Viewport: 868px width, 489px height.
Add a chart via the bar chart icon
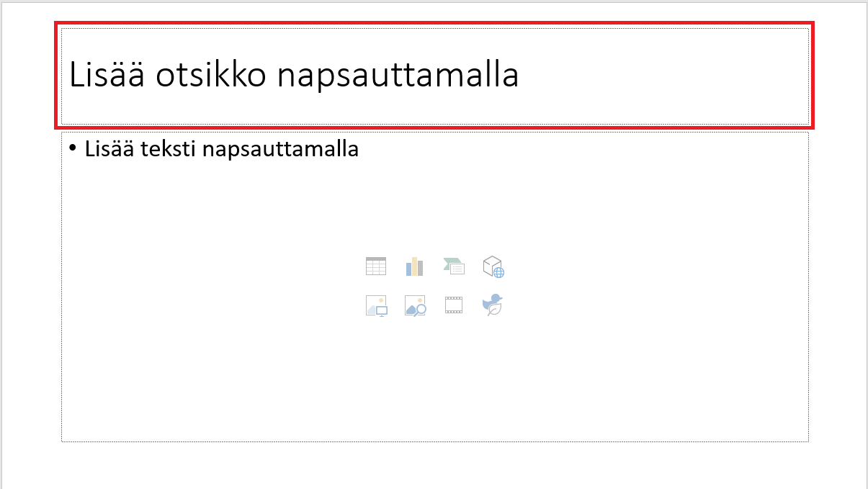tap(414, 266)
